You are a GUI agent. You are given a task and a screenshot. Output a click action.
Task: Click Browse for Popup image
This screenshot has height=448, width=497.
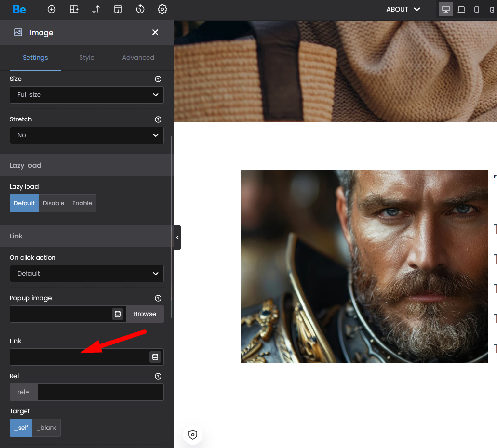click(x=145, y=314)
